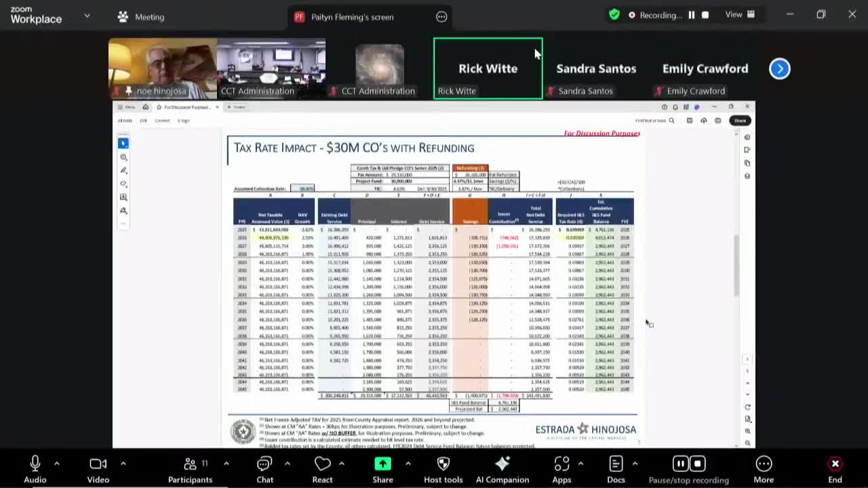Open the notifications bell in Acrobat
This screenshot has width=868, height=488.
pyautogui.click(x=675, y=107)
